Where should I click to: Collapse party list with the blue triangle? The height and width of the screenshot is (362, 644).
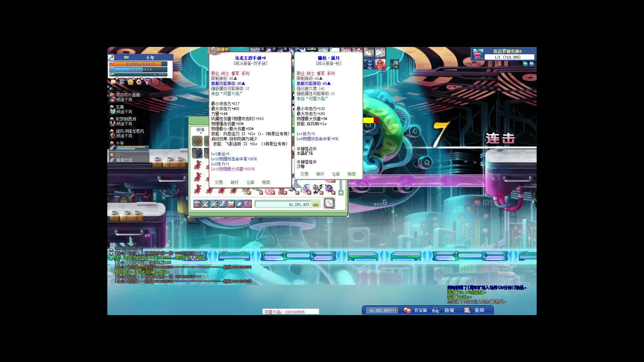coord(111,89)
